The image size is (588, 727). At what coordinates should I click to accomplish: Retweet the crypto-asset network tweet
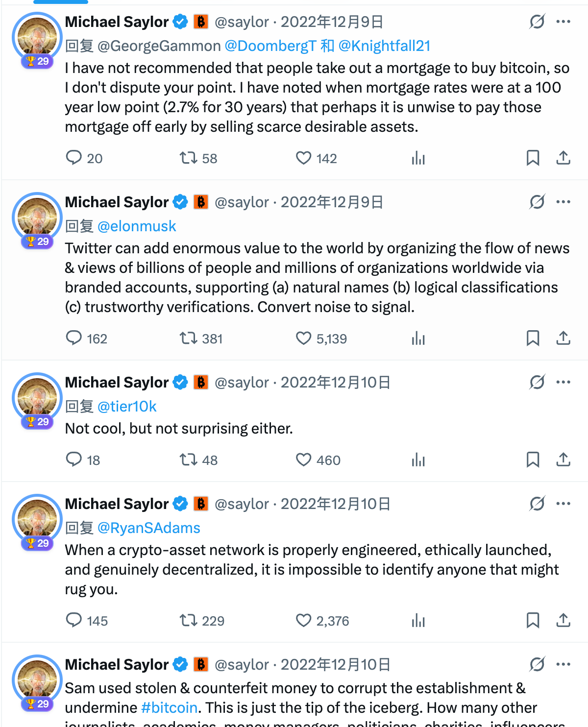point(188,620)
